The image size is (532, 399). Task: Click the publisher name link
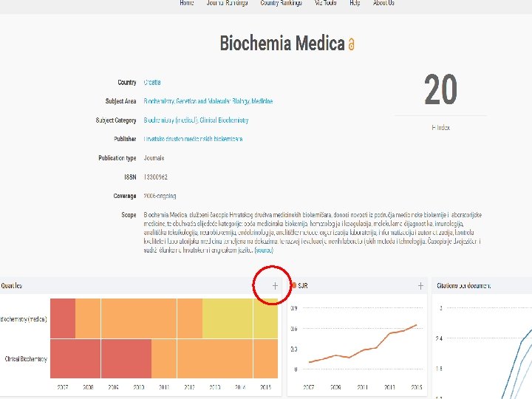point(193,139)
